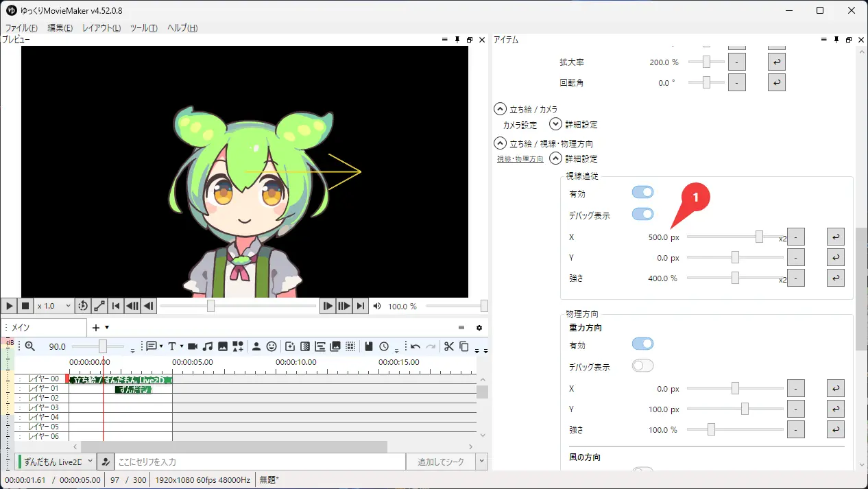Screen dimensions: 868x489
Task: Open the レイアウト(L) menu
Action: (101, 28)
